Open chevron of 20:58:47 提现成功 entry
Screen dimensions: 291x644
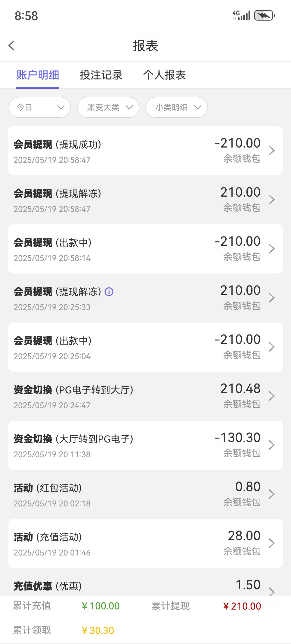click(271, 150)
